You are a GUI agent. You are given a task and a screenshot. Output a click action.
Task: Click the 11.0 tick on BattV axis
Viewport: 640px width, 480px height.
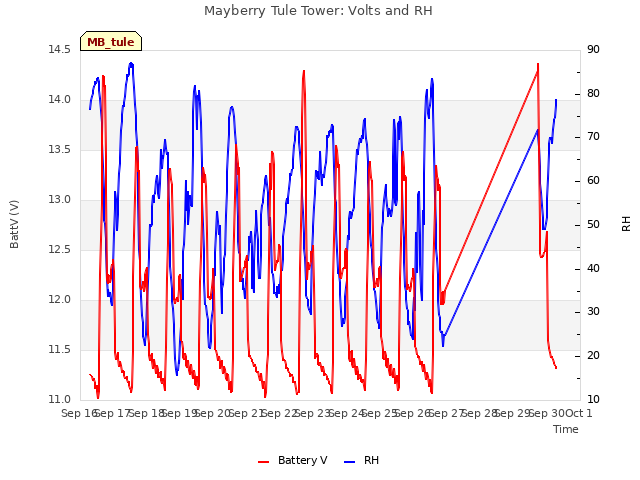coord(60,400)
